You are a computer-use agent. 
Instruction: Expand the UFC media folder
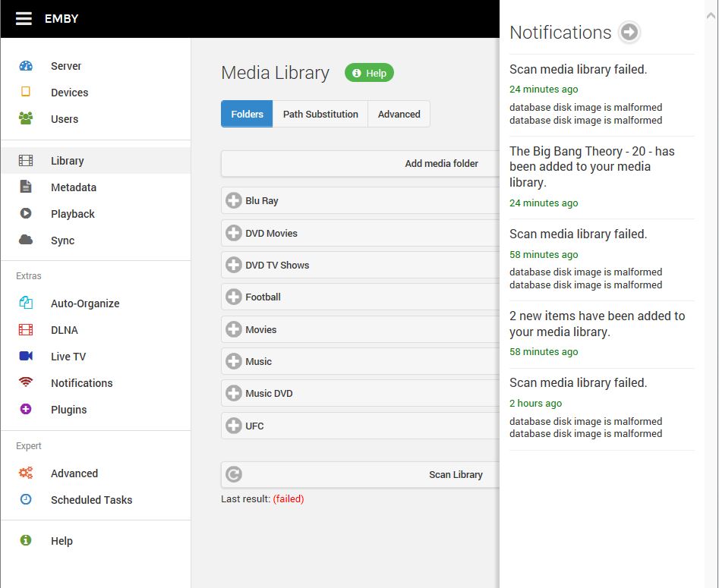click(x=234, y=426)
